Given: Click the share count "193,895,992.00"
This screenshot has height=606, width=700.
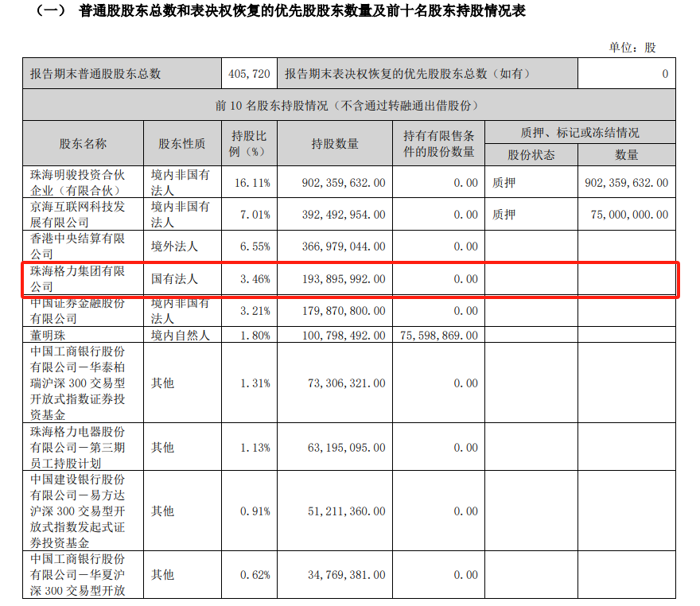Looking at the screenshot, I should click(x=344, y=279).
